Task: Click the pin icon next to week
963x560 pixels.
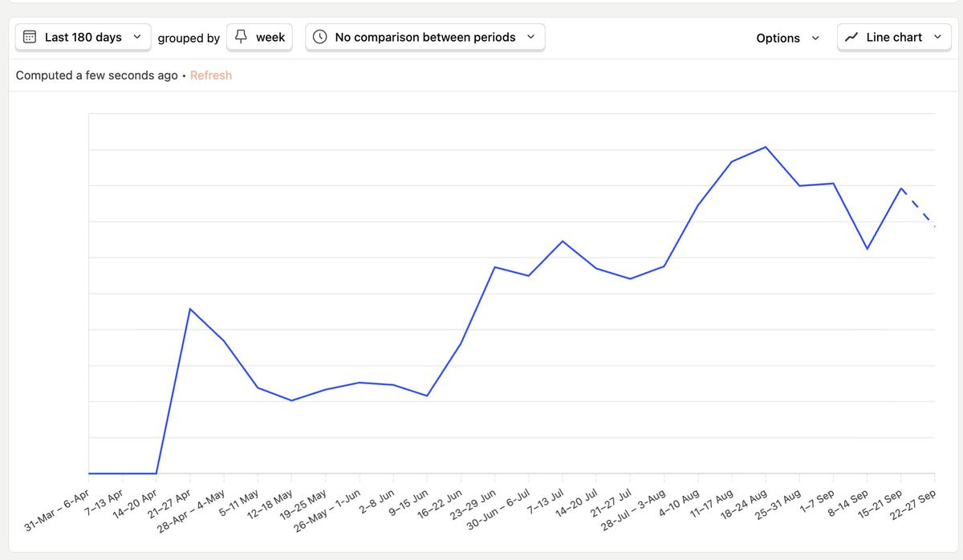Action: [x=241, y=37]
